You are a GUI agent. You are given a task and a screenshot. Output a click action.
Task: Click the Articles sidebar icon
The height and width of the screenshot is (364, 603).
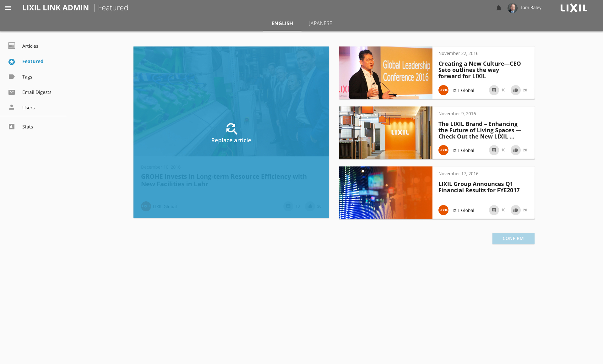[x=12, y=46]
